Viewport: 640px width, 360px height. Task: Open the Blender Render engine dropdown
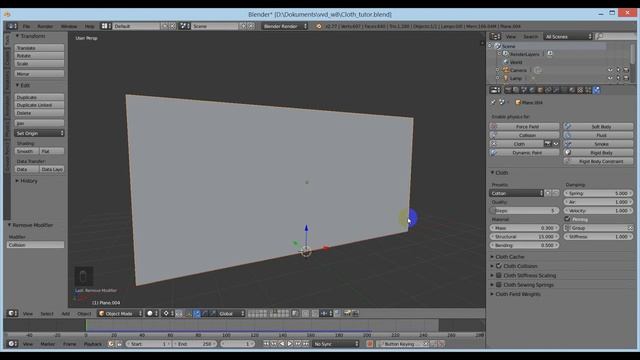pos(284,26)
